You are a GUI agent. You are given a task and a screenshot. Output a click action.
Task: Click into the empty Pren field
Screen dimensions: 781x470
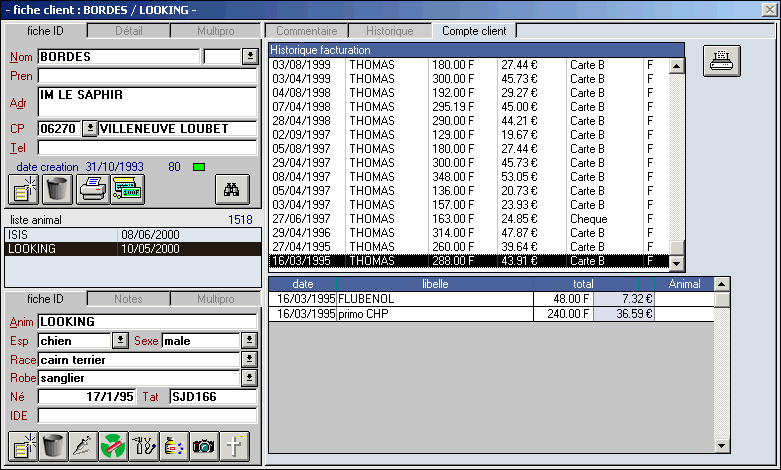coord(147,76)
